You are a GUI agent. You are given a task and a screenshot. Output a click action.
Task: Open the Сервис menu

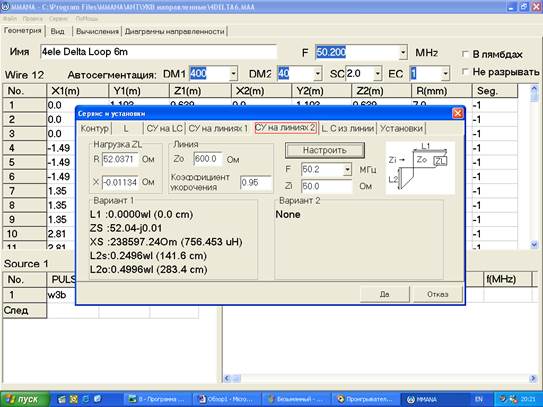[x=59, y=19]
